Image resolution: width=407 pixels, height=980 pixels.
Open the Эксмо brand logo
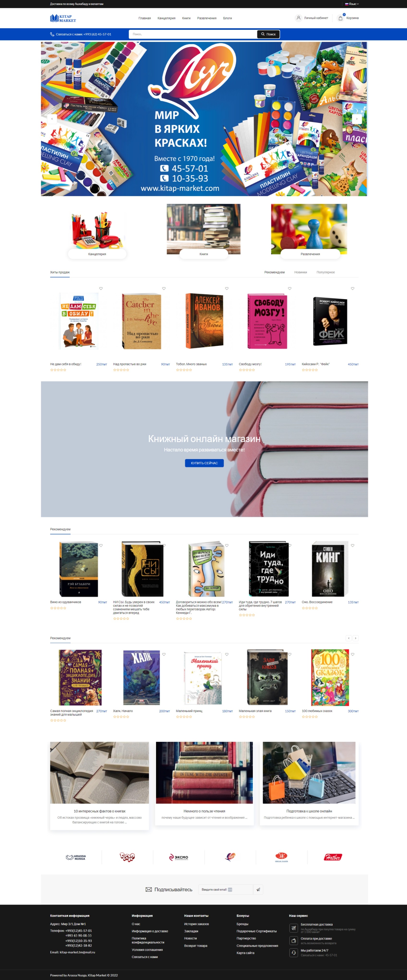[179, 857]
